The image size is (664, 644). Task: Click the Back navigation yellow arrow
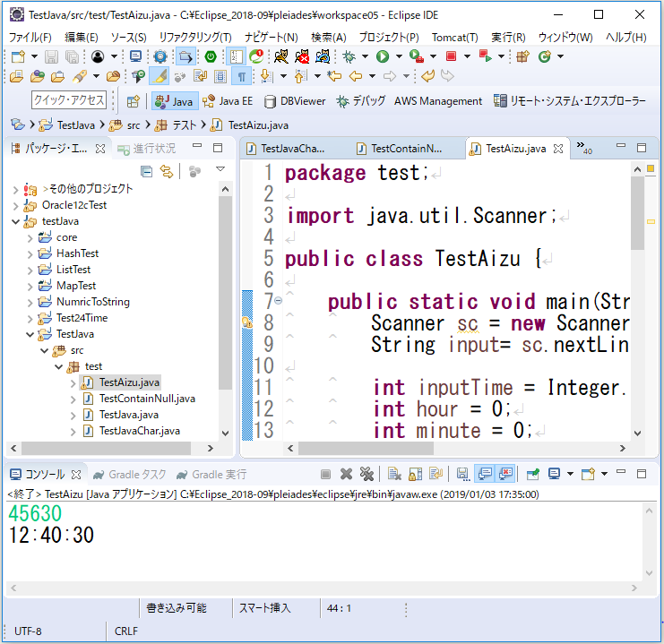[x=355, y=77]
